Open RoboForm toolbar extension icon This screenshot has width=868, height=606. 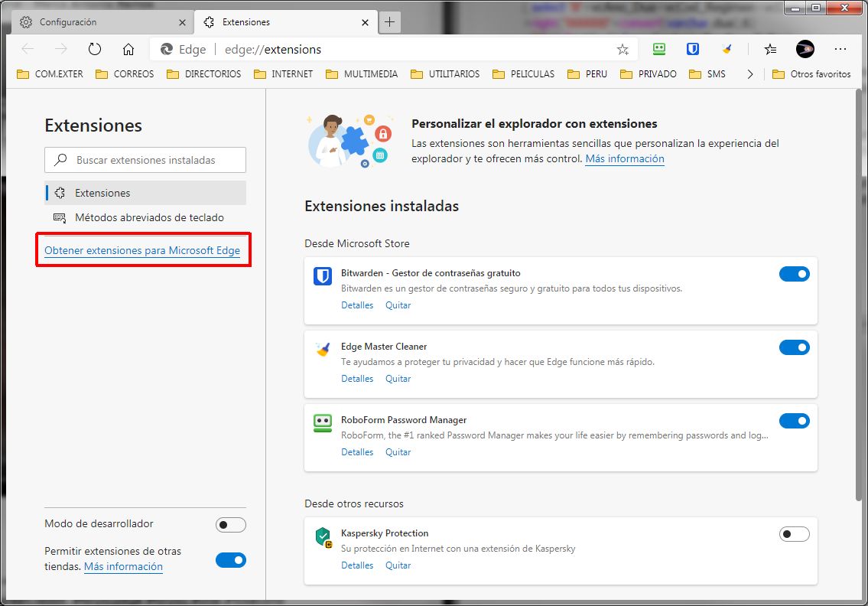tap(658, 49)
